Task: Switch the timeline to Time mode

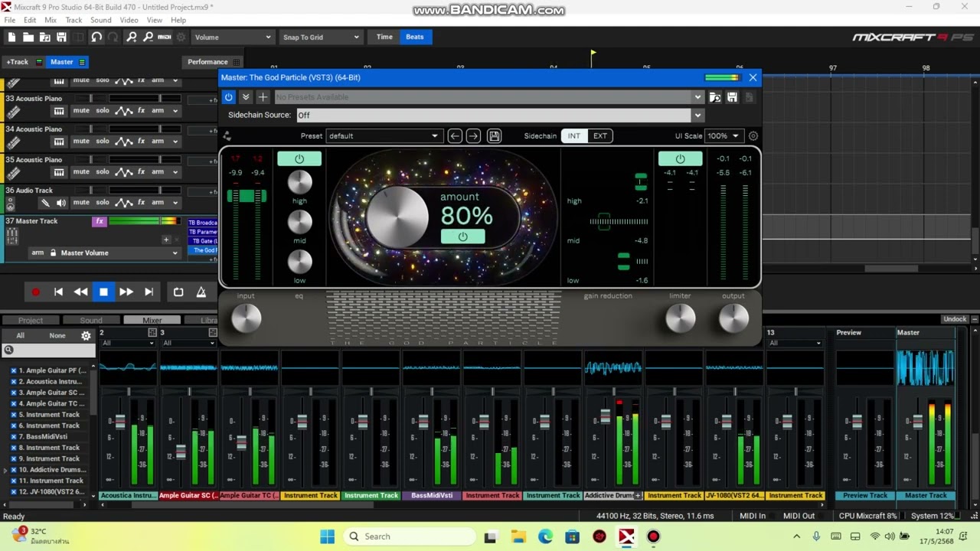Action: pos(384,37)
